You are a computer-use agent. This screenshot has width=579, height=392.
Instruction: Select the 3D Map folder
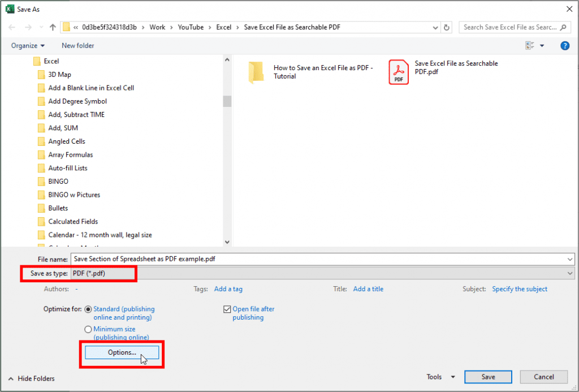pyautogui.click(x=54, y=74)
